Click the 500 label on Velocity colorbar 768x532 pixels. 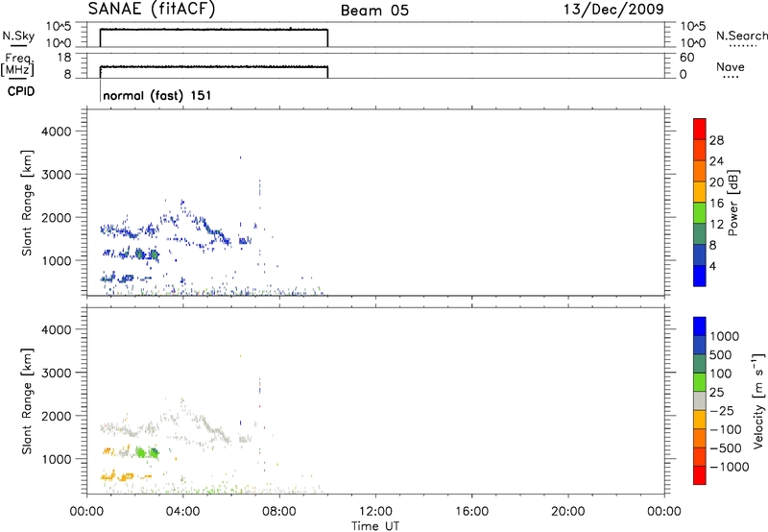click(x=720, y=355)
